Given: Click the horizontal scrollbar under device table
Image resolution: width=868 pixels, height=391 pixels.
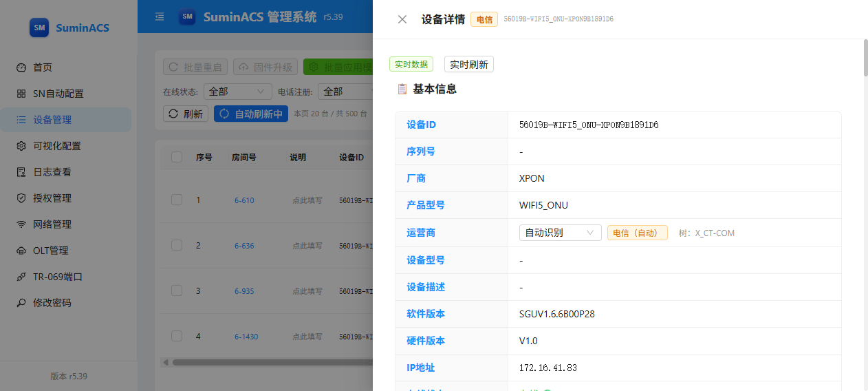Looking at the screenshot, I should pyautogui.click(x=272, y=362).
